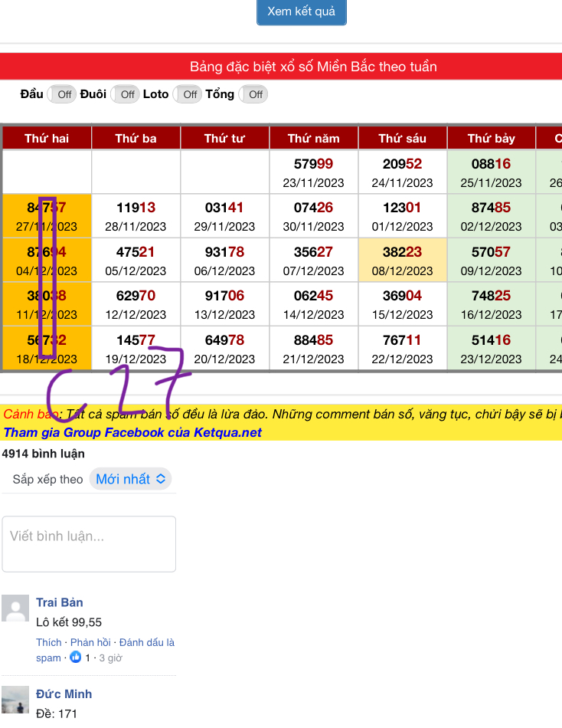Select the Thứ hai column header

coord(47,138)
